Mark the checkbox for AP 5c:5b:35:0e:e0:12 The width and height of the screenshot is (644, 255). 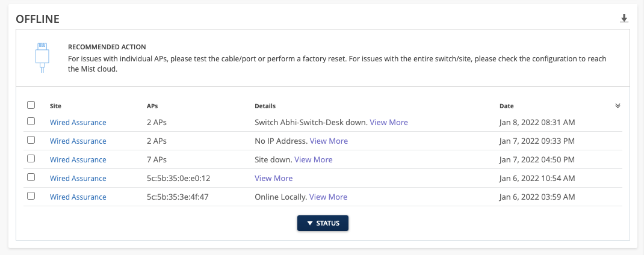[31, 177]
